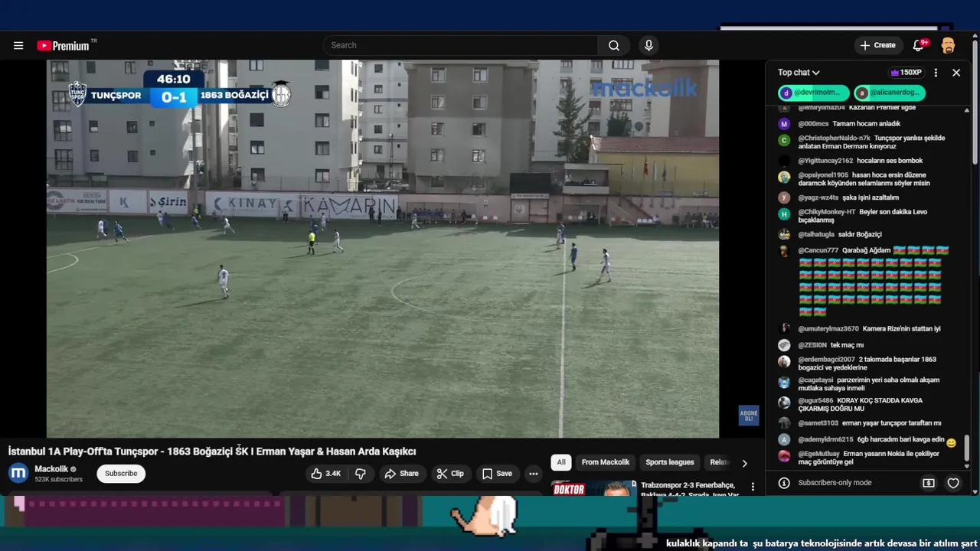Click the ABONE OL watermark in video
Image resolution: width=980 pixels, height=551 pixels.
(x=748, y=416)
